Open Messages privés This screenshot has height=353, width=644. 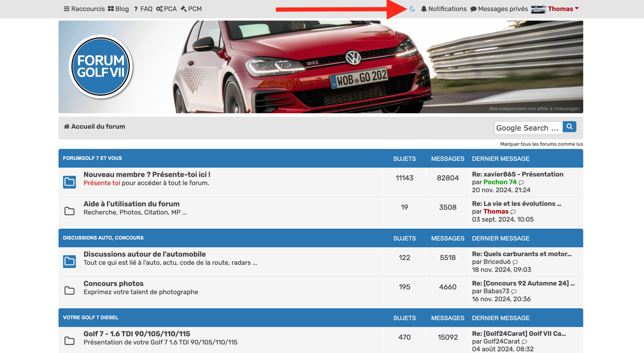499,9
